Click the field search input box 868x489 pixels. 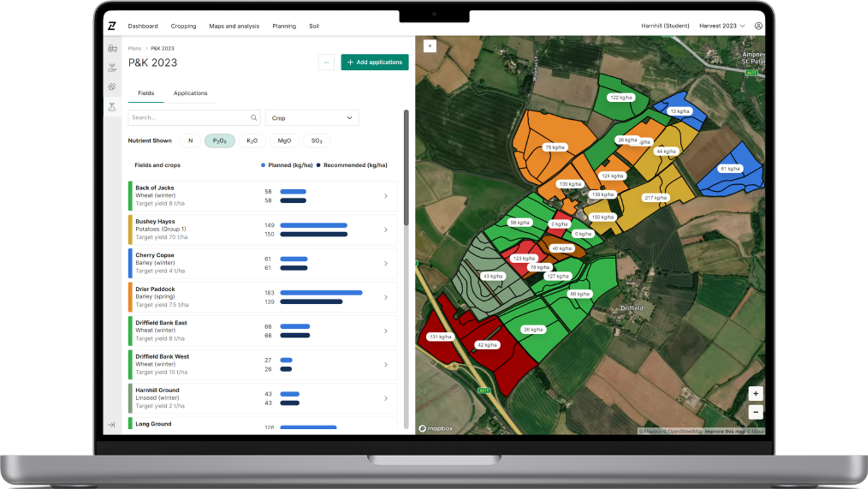(x=189, y=118)
